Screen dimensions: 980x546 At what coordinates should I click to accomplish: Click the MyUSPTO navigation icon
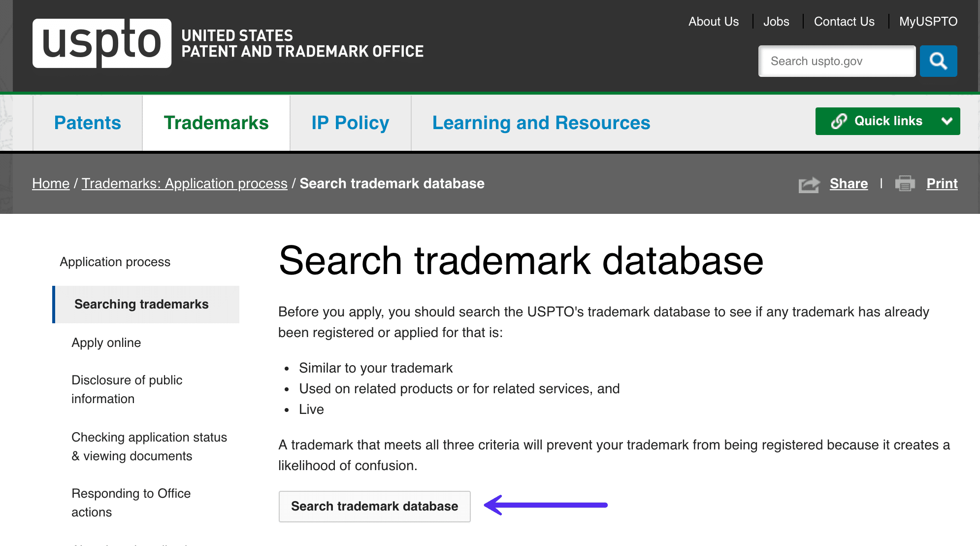pos(928,22)
